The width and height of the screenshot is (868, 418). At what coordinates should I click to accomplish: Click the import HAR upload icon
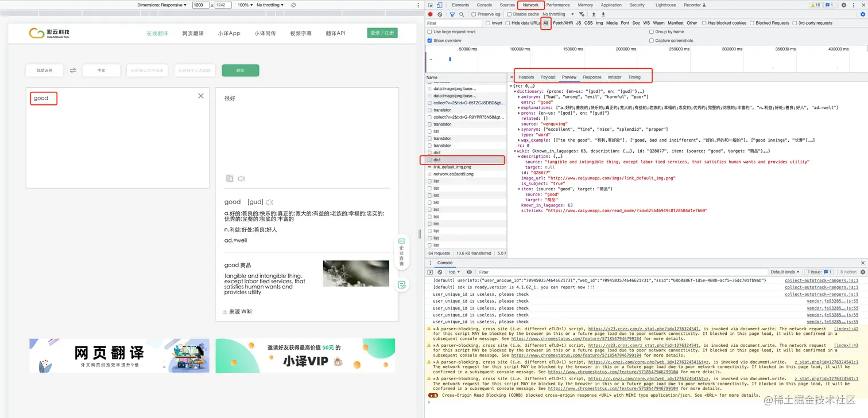pos(594,14)
